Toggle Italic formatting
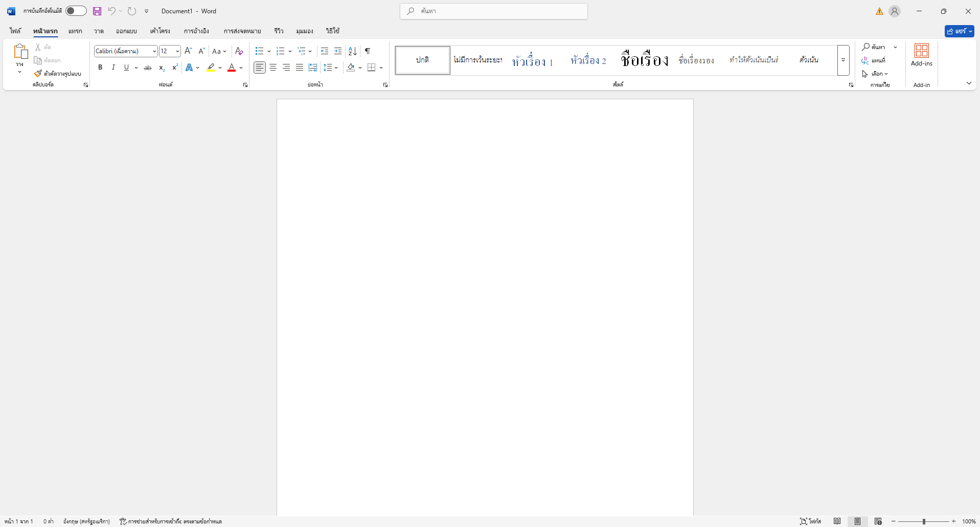 point(113,68)
